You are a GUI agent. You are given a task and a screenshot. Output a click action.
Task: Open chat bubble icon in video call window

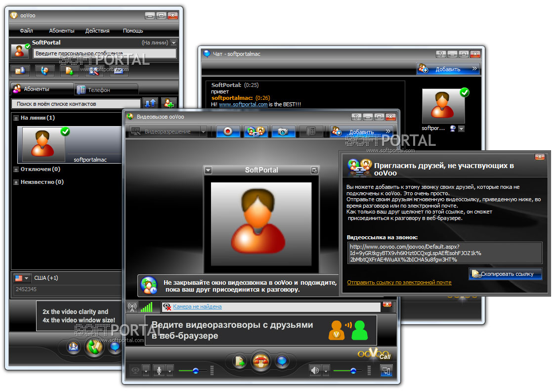pos(282,361)
